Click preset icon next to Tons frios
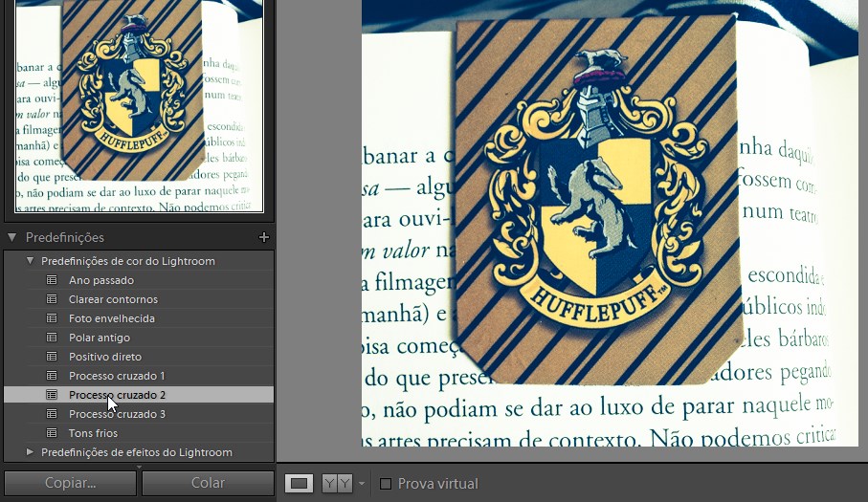The image size is (868, 502). pyautogui.click(x=52, y=433)
